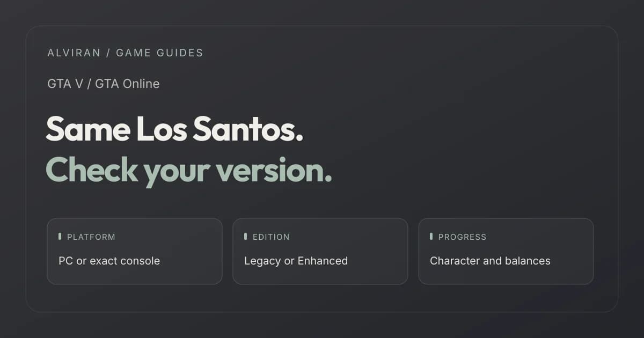Viewport: 644px width, 338px height.
Task: Select the PLATFORM card label
Action: [91, 237]
